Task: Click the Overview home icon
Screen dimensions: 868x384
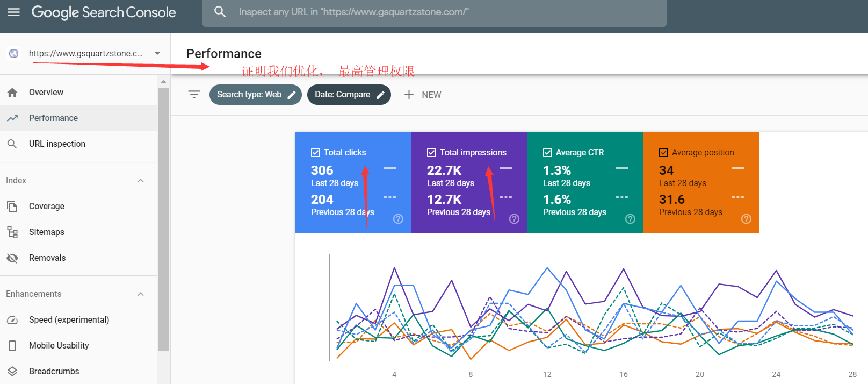Action: (x=12, y=93)
